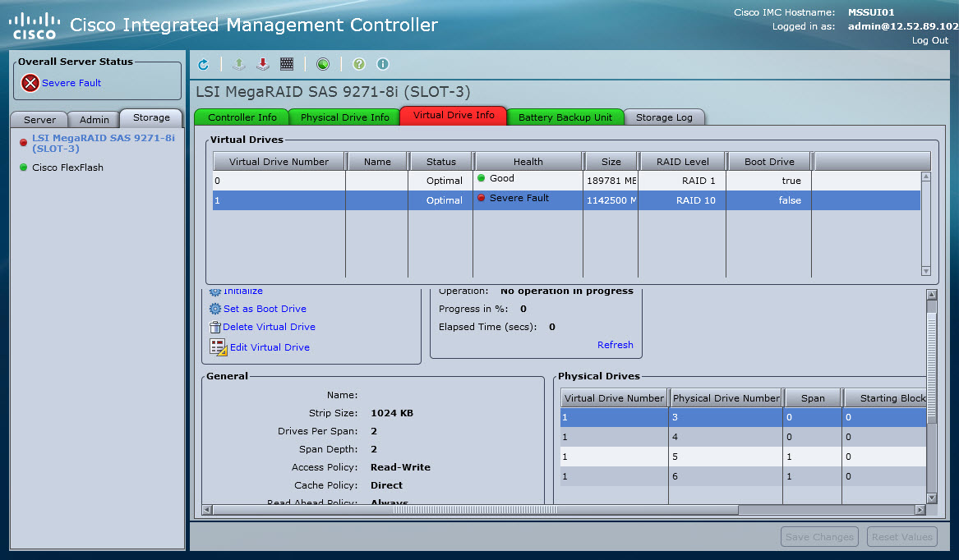Click the Save Changes button
959x560 pixels.
pos(819,537)
